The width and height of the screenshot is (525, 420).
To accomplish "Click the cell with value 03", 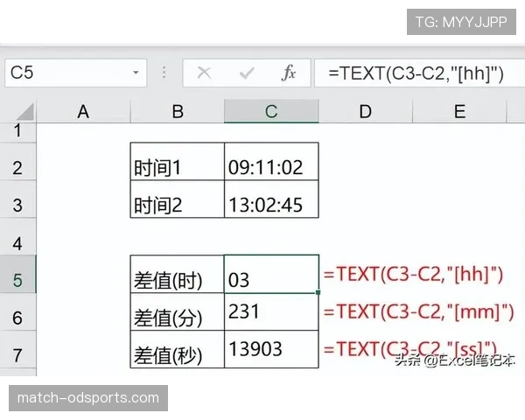I will pos(271,274).
